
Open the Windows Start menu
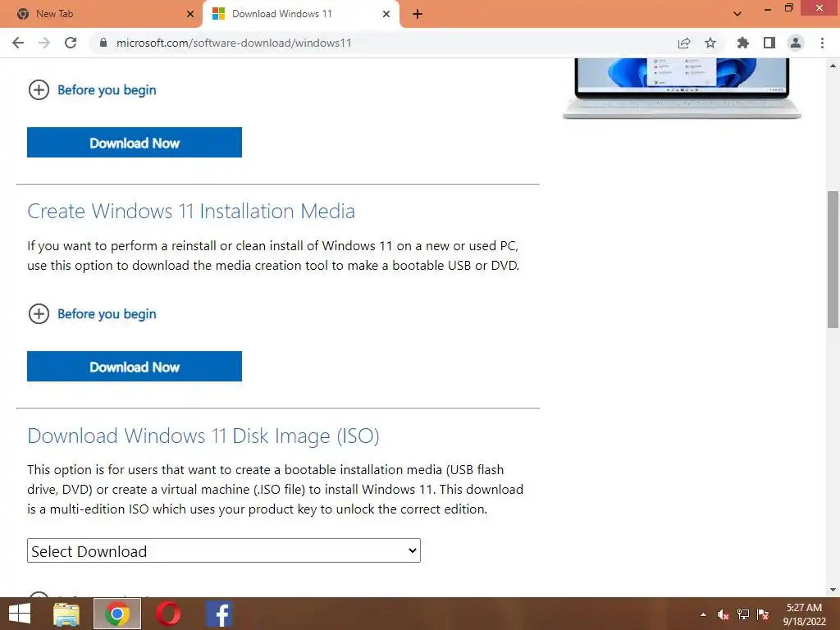pyautogui.click(x=20, y=614)
